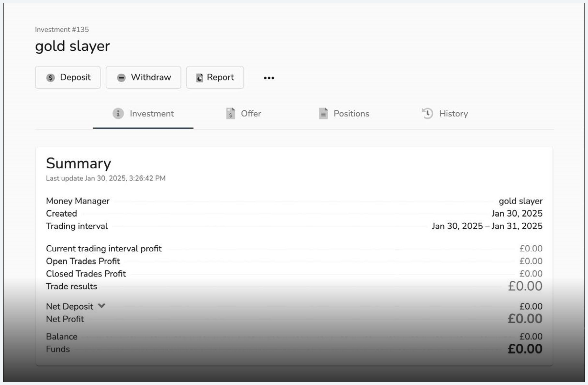
Task: Click the Report button
Action: pos(215,77)
